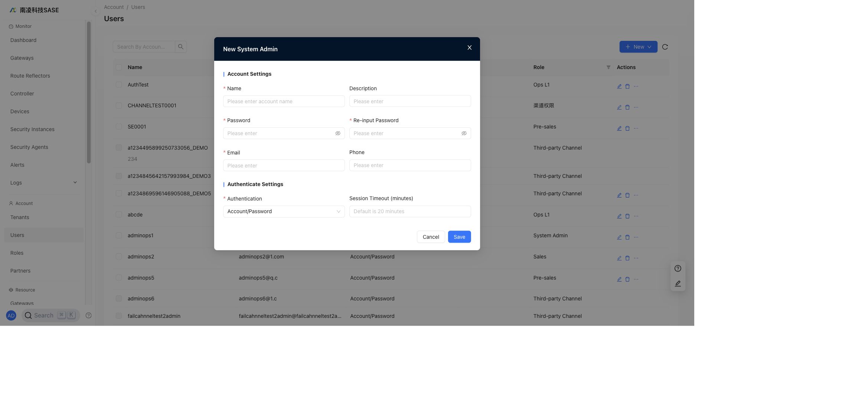868x407 pixels.
Task: Open the AD user avatar
Action: coord(11,316)
